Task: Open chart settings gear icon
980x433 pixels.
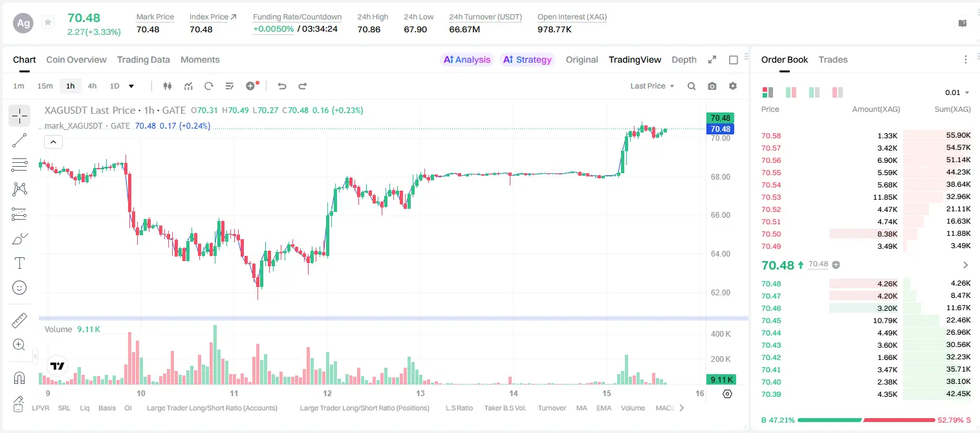Action: [x=733, y=86]
